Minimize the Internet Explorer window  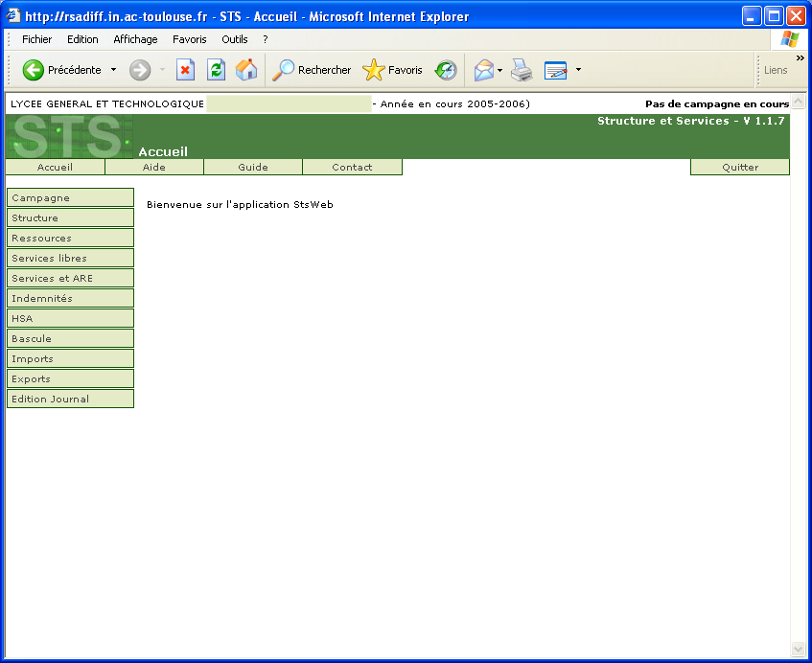(x=751, y=16)
